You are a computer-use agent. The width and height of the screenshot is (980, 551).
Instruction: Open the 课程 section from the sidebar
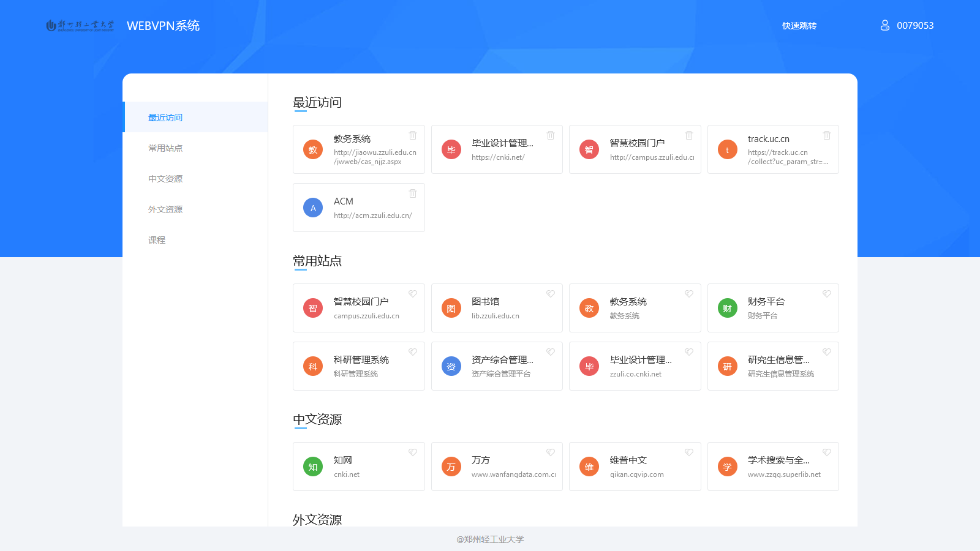click(156, 239)
